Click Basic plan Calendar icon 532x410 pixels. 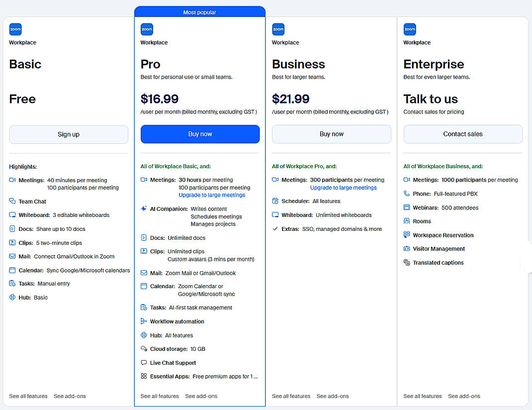12,270
